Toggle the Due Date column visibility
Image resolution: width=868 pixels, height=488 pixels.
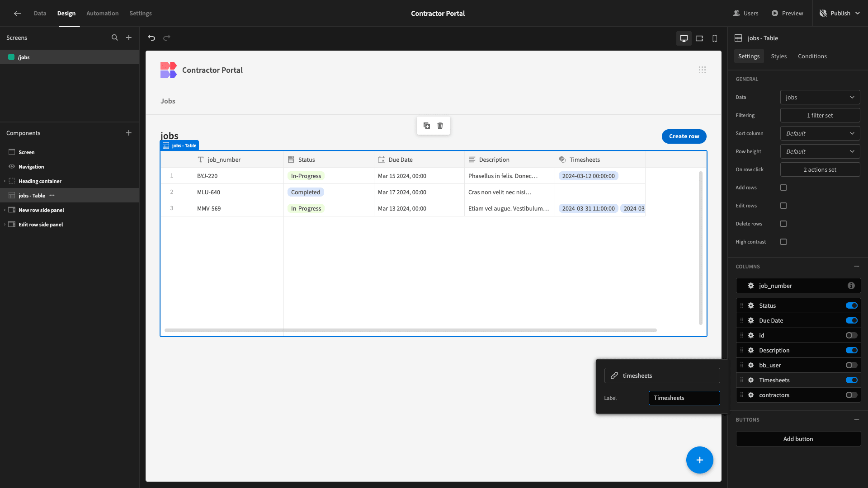[x=852, y=320]
